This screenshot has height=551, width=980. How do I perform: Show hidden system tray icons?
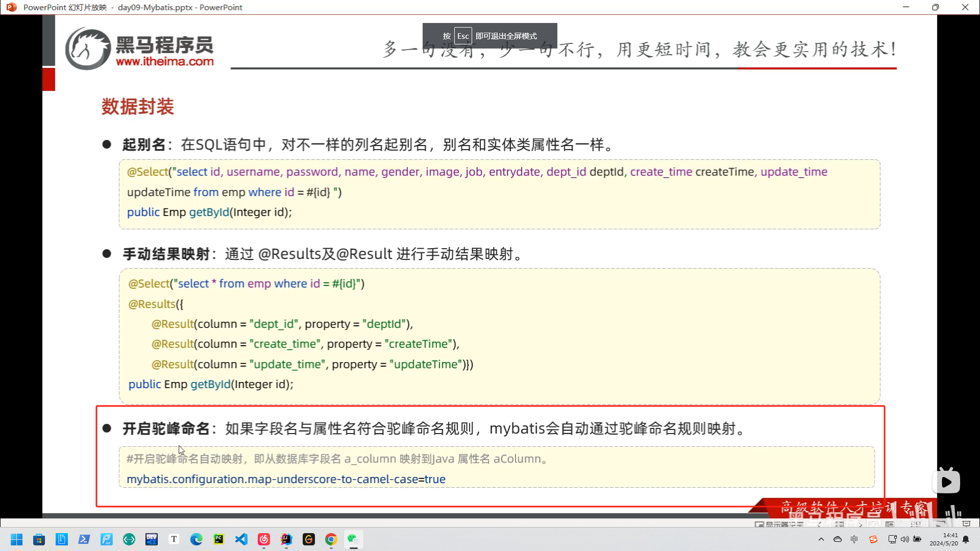click(x=821, y=539)
